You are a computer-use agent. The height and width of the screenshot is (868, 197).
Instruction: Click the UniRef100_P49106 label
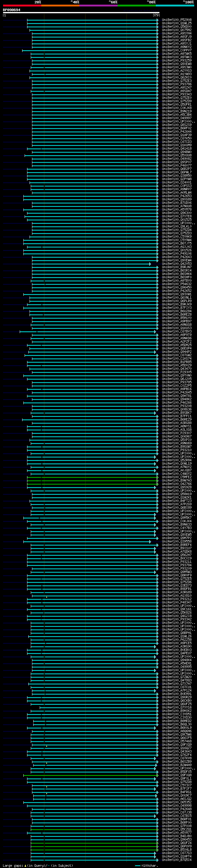176,253
